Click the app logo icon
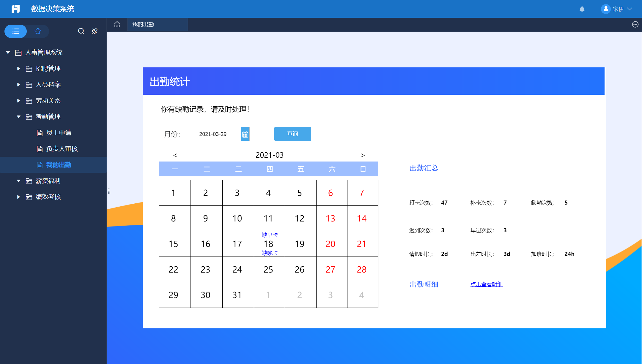 click(16, 9)
